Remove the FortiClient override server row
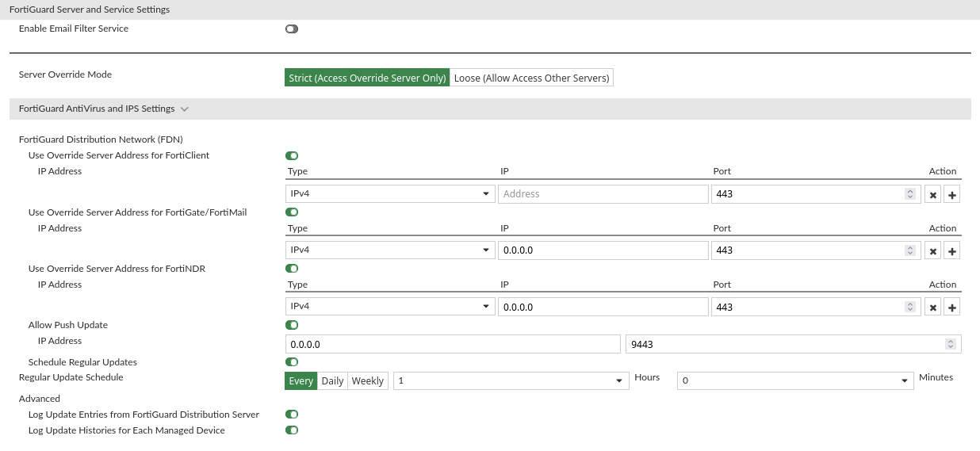Viewport: 980px width, 451px height. [x=933, y=195]
